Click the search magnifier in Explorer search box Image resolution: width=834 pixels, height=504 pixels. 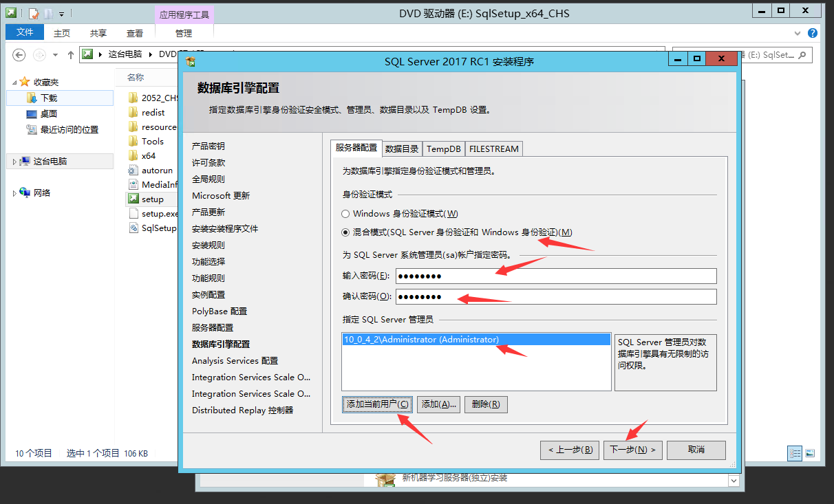802,54
